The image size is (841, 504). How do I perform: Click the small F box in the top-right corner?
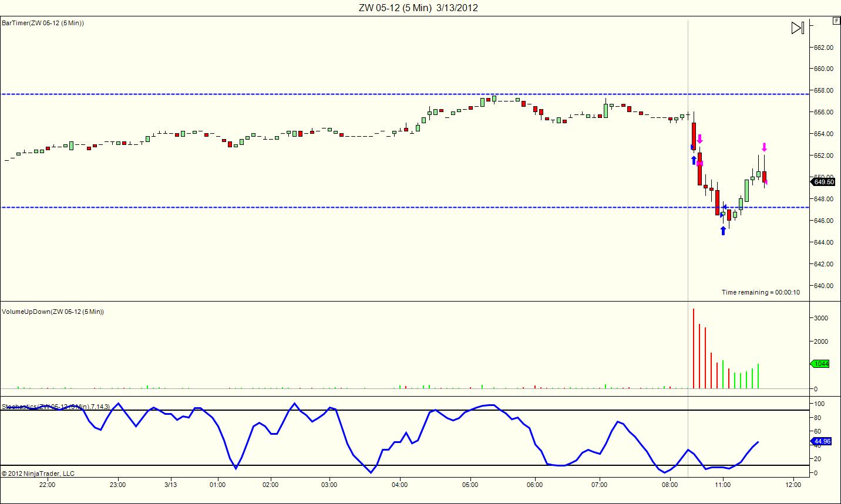[836, 21]
